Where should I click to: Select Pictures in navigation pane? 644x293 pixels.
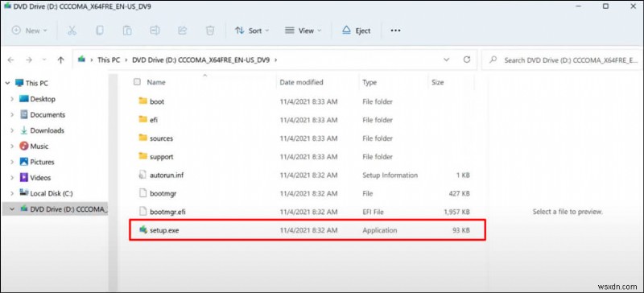(43, 162)
